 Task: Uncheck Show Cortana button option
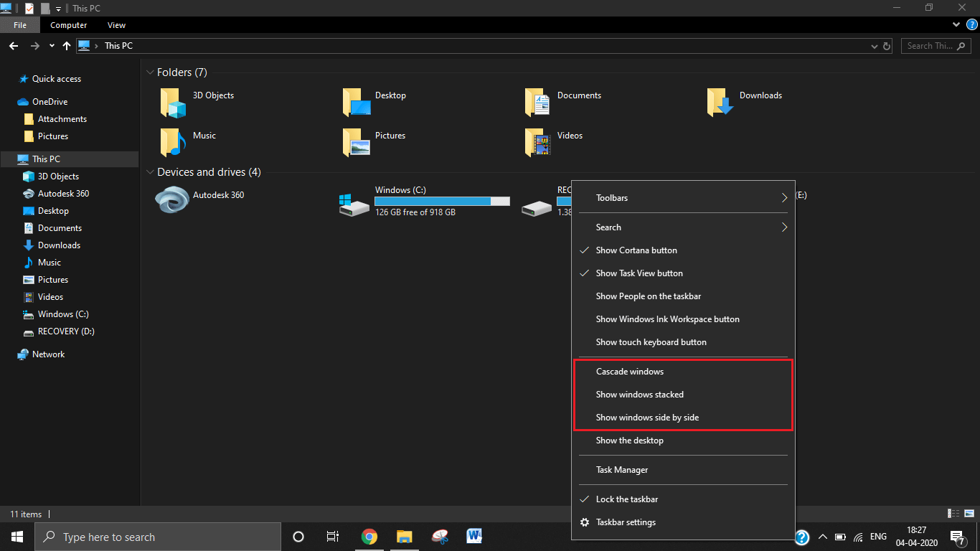click(x=636, y=250)
